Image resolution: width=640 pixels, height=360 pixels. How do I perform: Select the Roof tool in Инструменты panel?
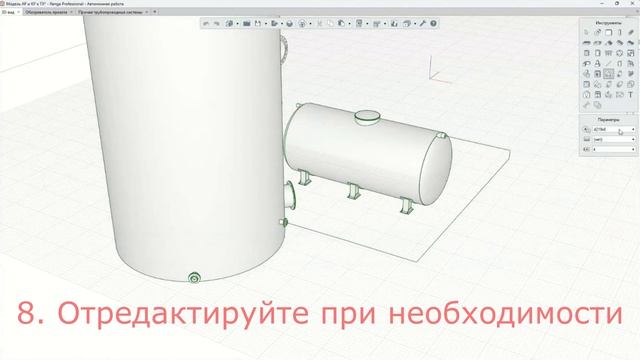point(609,43)
